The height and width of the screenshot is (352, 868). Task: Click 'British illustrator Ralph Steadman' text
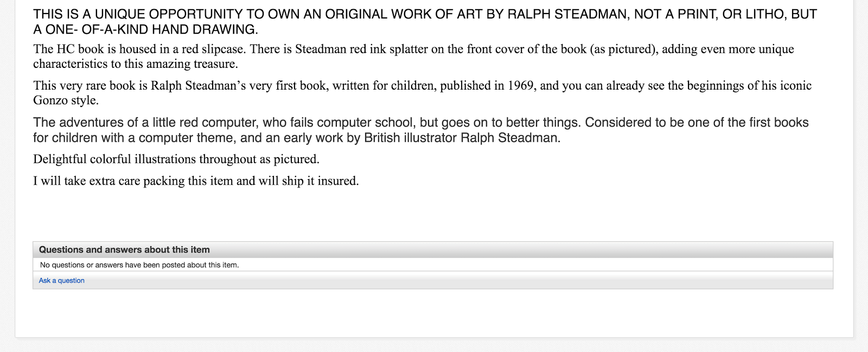click(462, 138)
